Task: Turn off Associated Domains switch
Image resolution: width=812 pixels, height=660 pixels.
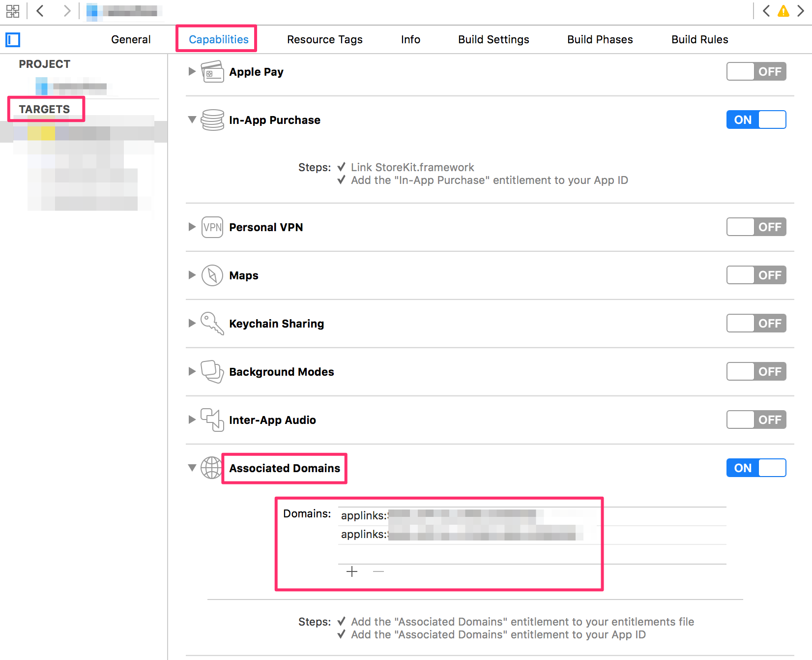Action: 756,468
